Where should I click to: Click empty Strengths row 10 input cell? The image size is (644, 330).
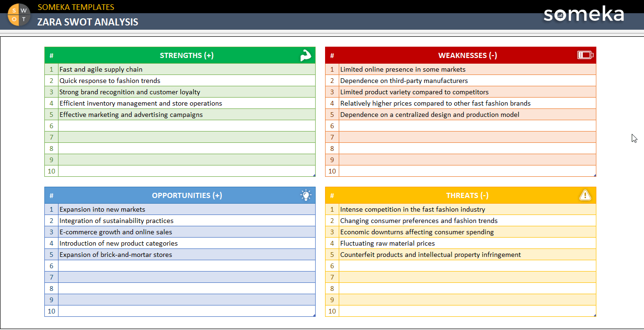pyautogui.click(x=187, y=171)
